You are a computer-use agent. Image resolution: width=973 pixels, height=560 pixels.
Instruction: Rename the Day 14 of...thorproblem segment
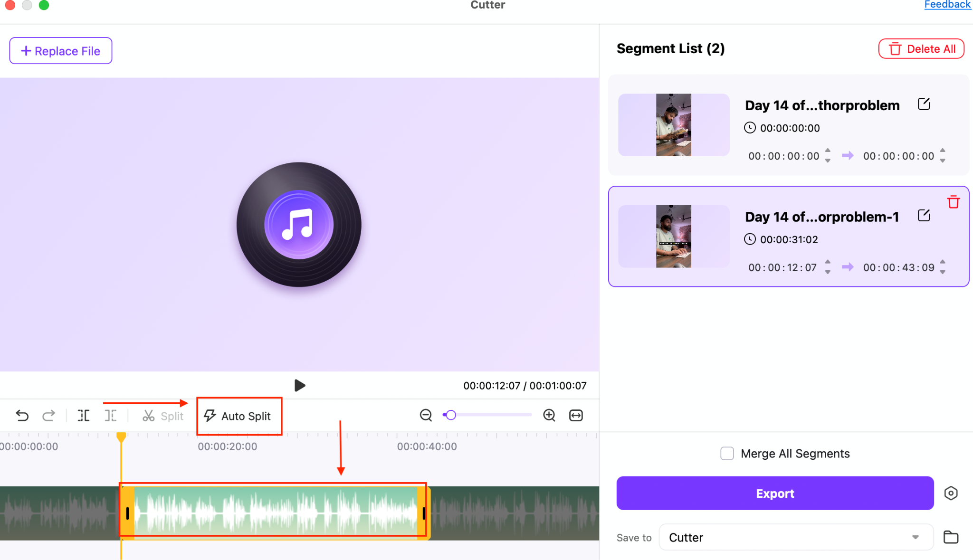click(x=924, y=104)
